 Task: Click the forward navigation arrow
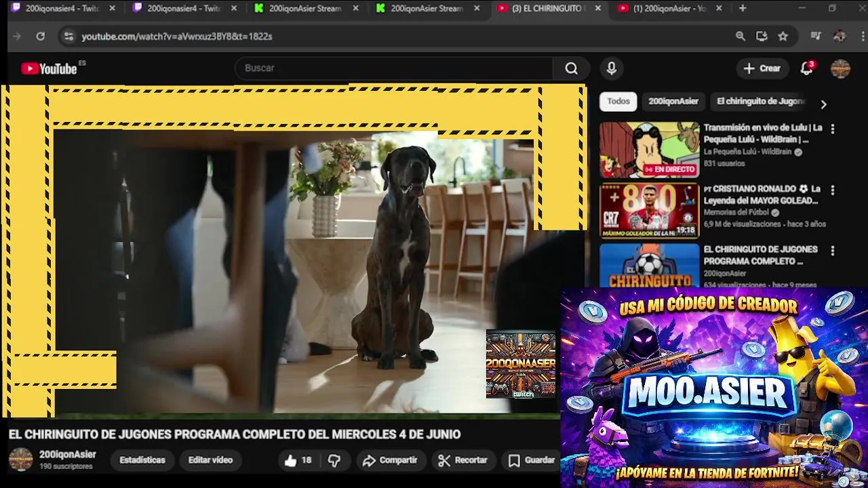18,37
